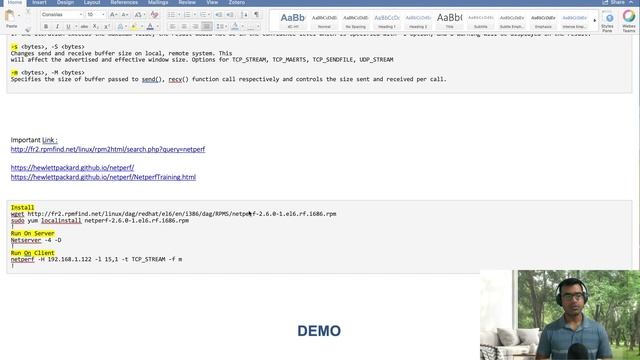640x360 pixels.
Task: Click Increase Indent icon
Action: click(x=230, y=15)
